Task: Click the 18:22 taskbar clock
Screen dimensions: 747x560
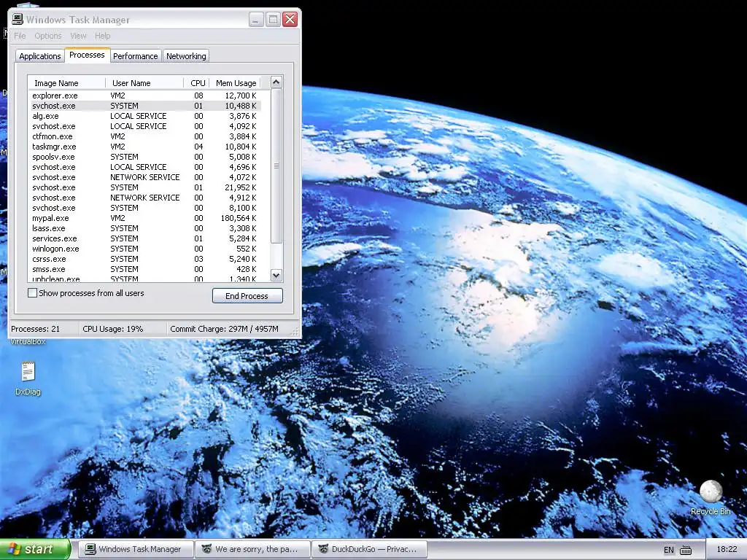Action: tap(727, 550)
